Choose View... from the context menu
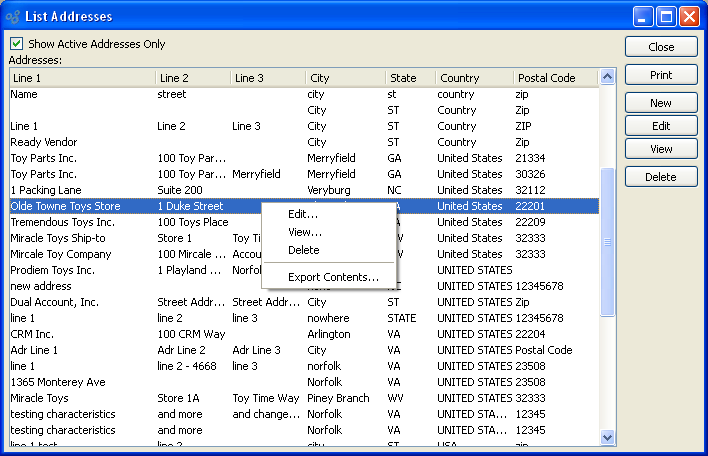The height and width of the screenshot is (456, 708). coord(304,232)
